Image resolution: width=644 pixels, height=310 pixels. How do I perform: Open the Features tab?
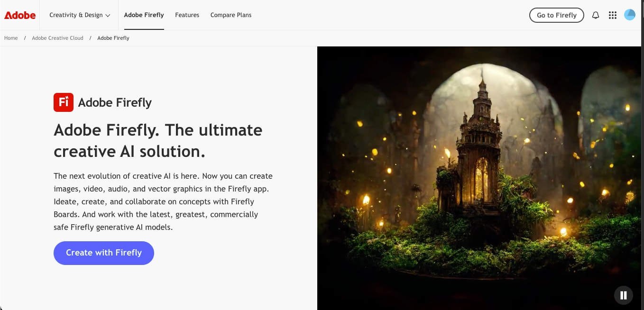pyautogui.click(x=187, y=15)
